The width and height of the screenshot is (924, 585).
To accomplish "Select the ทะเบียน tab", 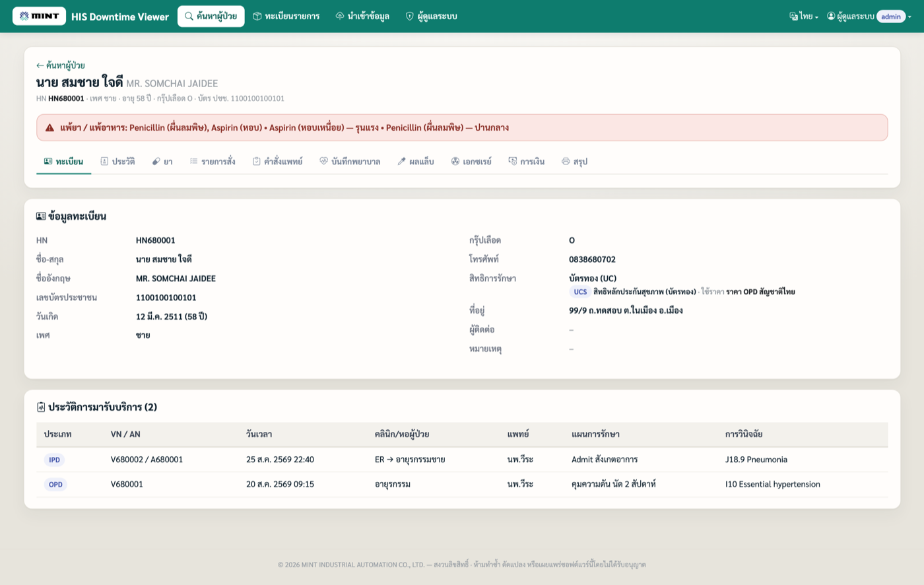I will coord(63,162).
